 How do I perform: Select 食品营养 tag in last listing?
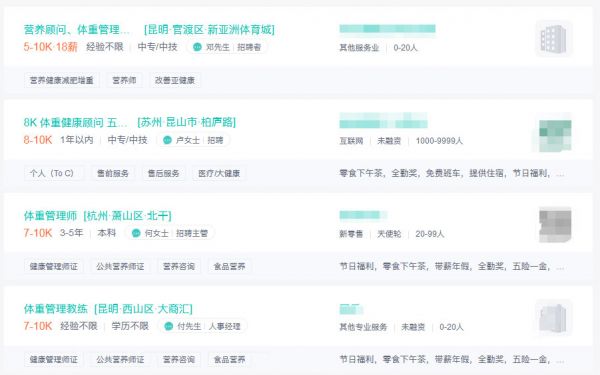[229, 359]
